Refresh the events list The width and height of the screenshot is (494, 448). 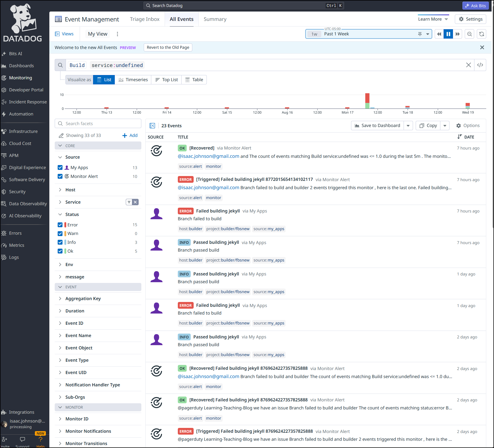(x=482, y=34)
